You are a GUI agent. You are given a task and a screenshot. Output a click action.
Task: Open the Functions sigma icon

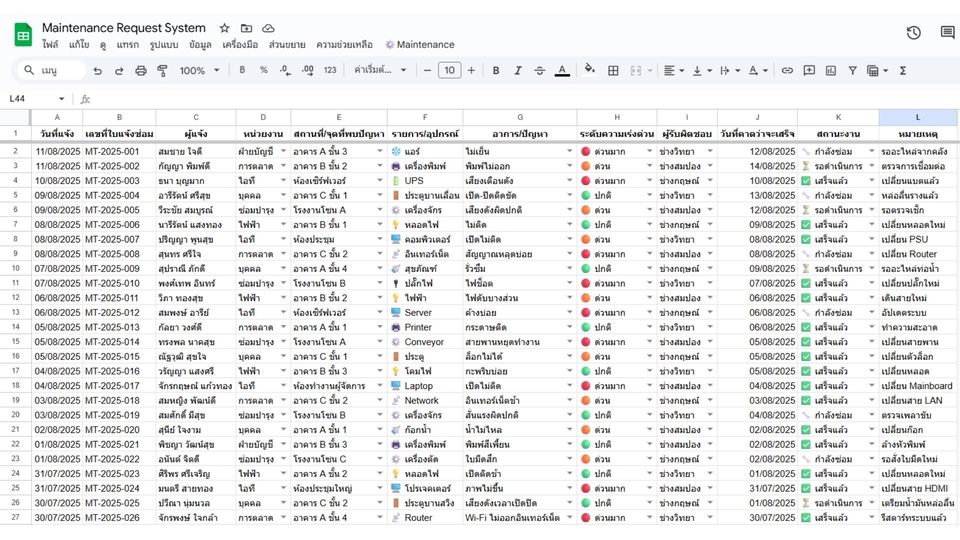(902, 70)
